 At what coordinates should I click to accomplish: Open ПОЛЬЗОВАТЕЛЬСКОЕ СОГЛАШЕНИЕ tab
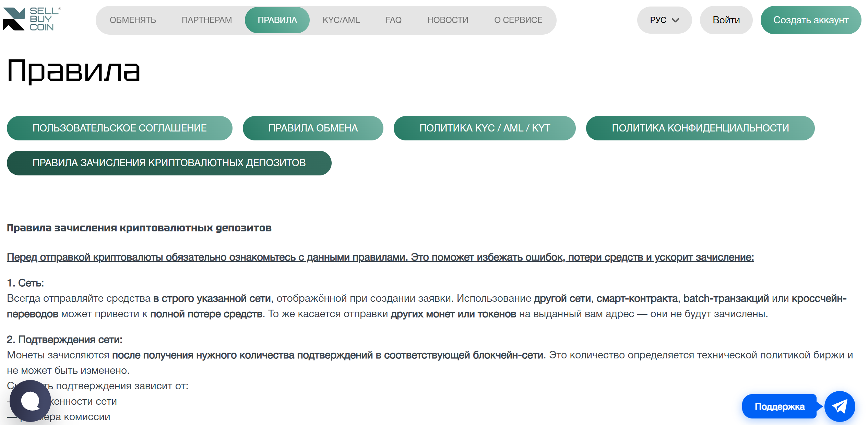[x=119, y=128]
